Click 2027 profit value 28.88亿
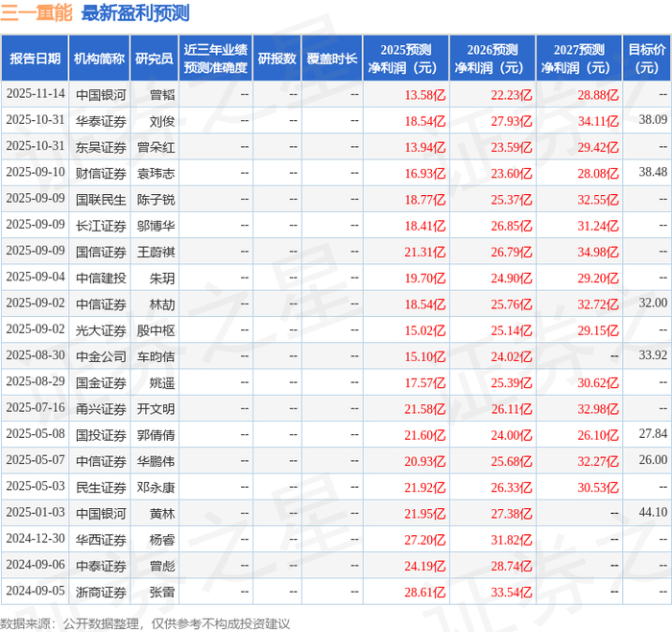Screen dimensions: 672x632 (x=598, y=95)
